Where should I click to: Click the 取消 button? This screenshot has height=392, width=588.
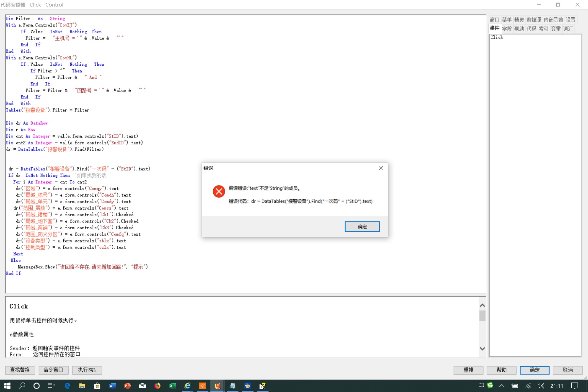(x=568, y=370)
